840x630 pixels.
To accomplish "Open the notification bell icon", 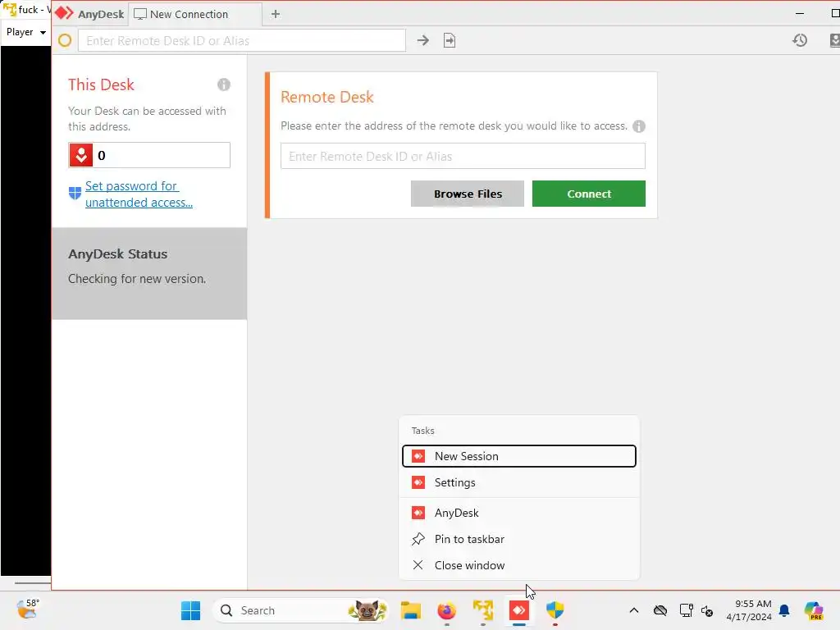I will point(784,610).
